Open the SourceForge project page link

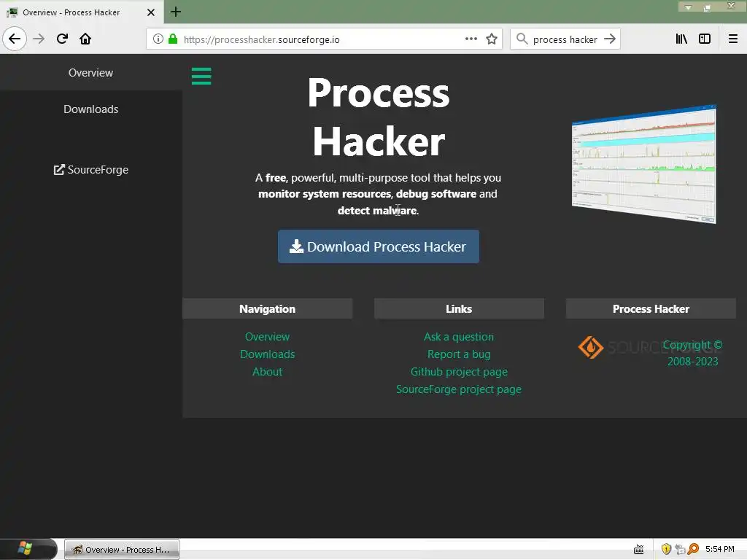click(x=459, y=389)
